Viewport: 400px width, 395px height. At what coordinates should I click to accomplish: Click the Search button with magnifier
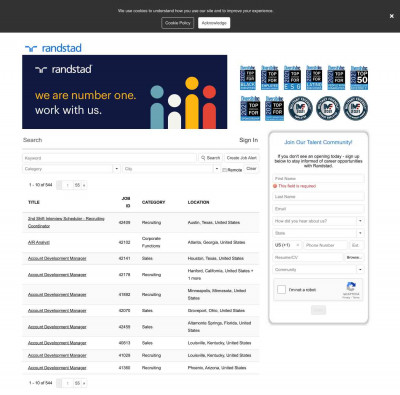[210, 158]
